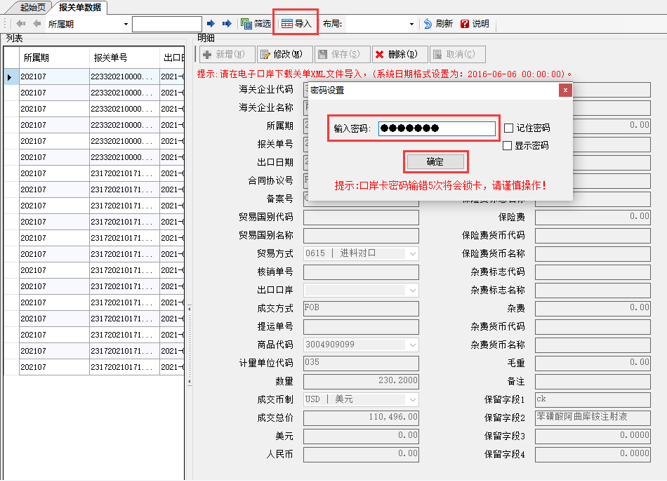Enable the 记住密码 checkbox

[x=509, y=128]
